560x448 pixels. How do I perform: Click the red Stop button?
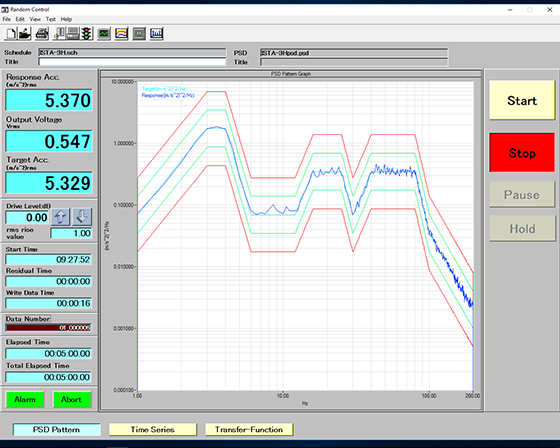(x=522, y=153)
